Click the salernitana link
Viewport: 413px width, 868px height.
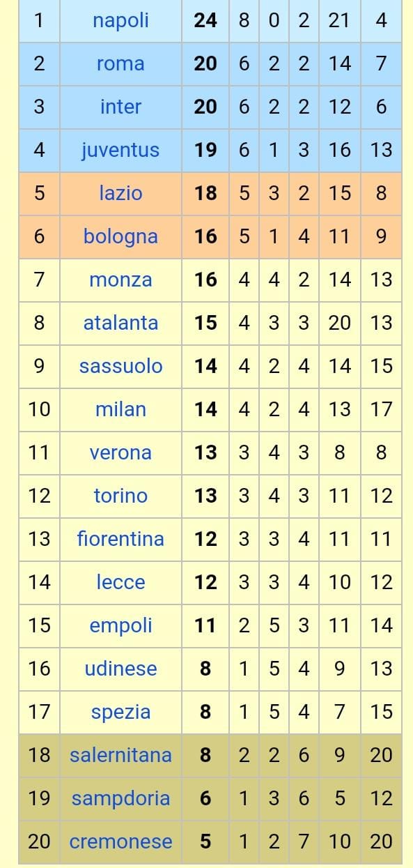pos(120,755)
